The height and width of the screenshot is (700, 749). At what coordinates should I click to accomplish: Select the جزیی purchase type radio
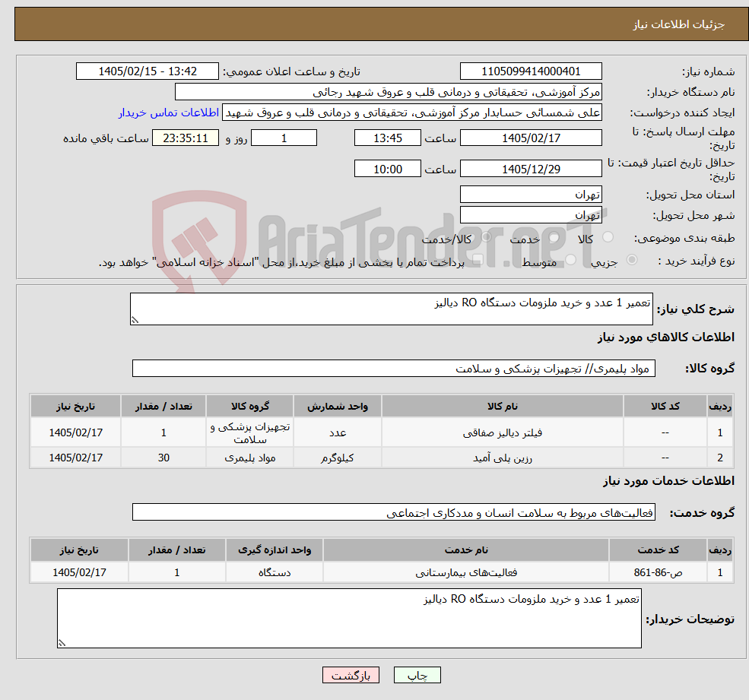pyautogui.click(x=632, y=260)
